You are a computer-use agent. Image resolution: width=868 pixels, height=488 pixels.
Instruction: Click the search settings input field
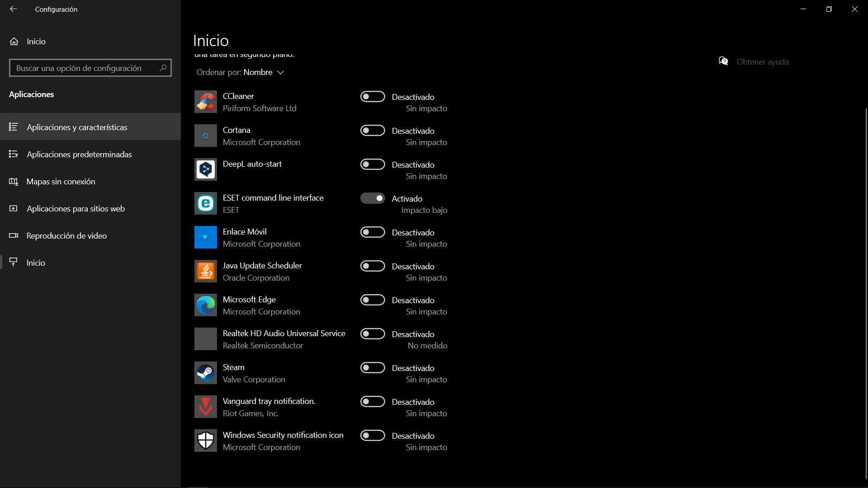click(90, 68)
